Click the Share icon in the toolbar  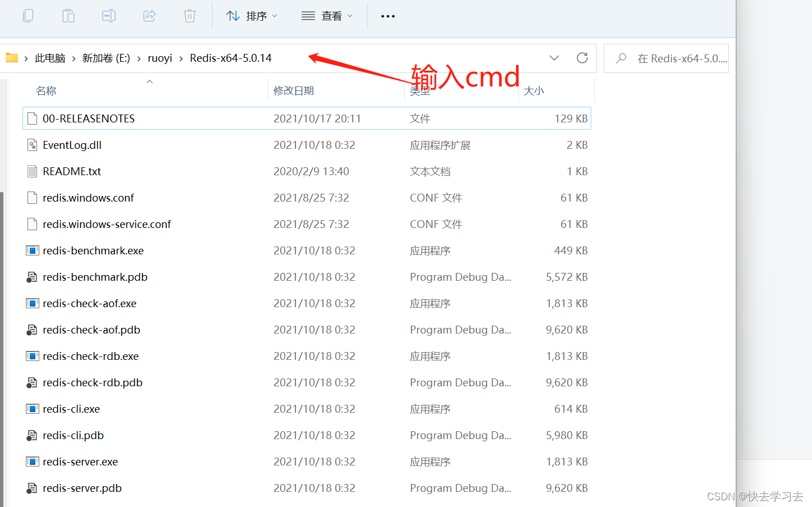149,16
